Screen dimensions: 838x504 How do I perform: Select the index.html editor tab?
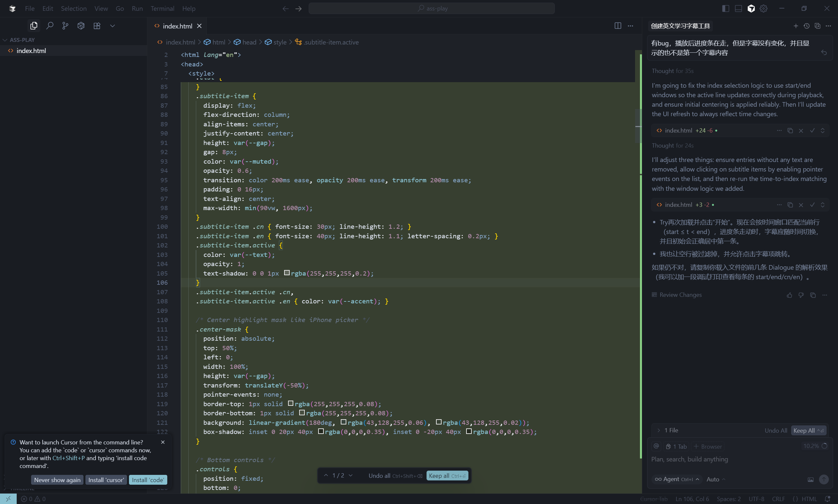177,26
